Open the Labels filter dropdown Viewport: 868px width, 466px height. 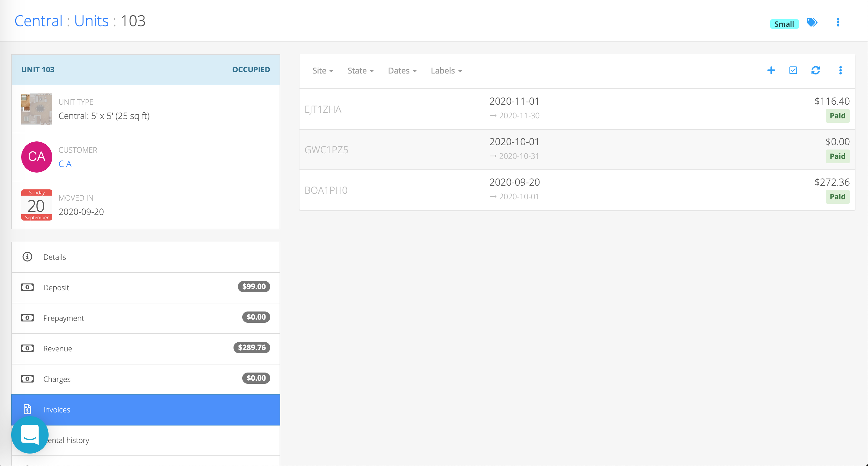[446, 70]
